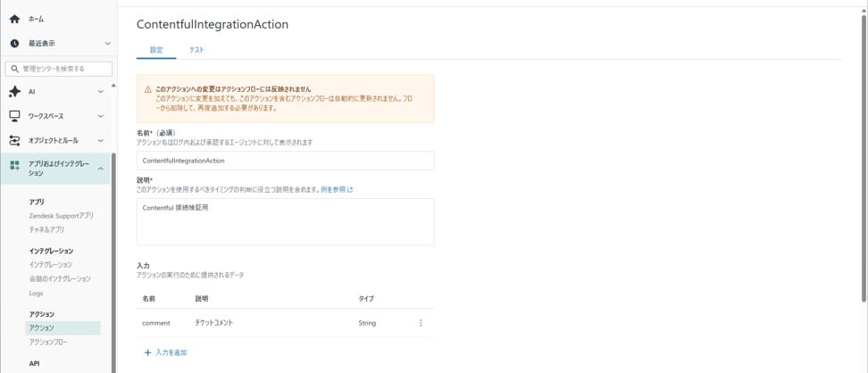Click the external link icon next to 例を参照
The width and height of the screenshot is (868, 373).
click(x=350, y=189)
